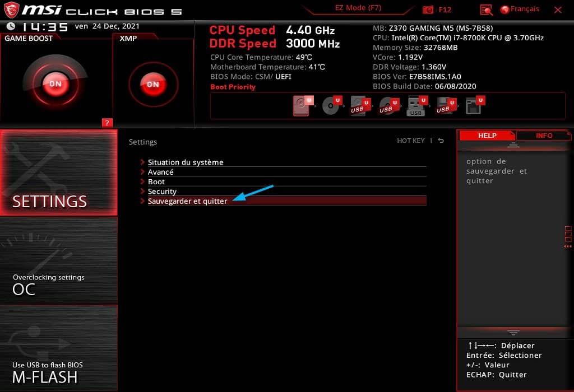Click MB: Z370 GAMING M5 text
Image resolution: width=574 pixels, height=392 pixels.
(x=433, y=28)
